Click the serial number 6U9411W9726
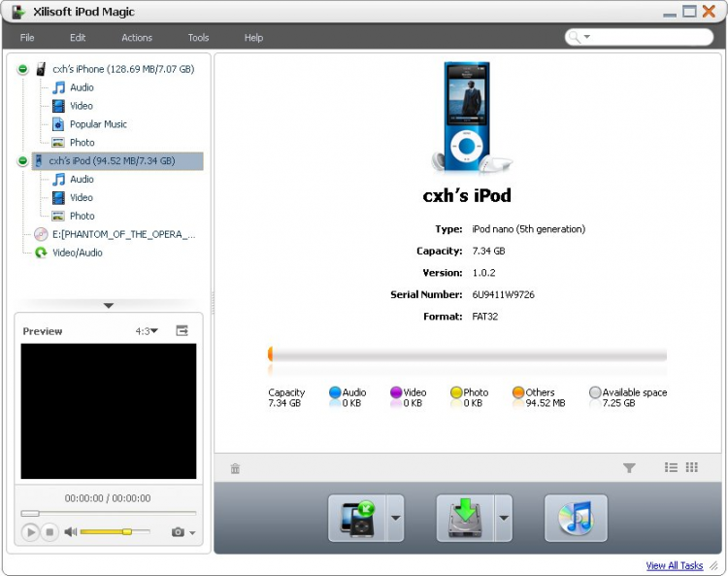The width and height of the screenshot is (728, 576). click(503, 294)
